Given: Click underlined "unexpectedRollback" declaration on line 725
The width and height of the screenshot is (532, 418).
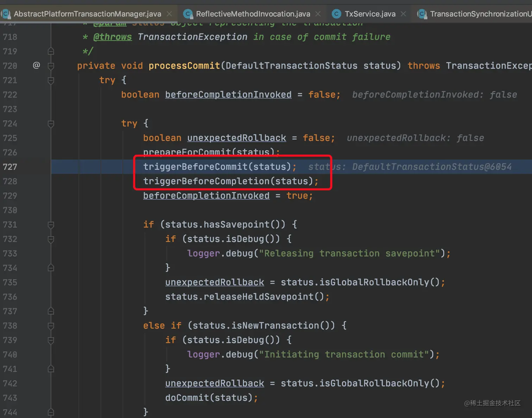Looking at the screenshot, I should pyautogui.click(x=236, y=138).
